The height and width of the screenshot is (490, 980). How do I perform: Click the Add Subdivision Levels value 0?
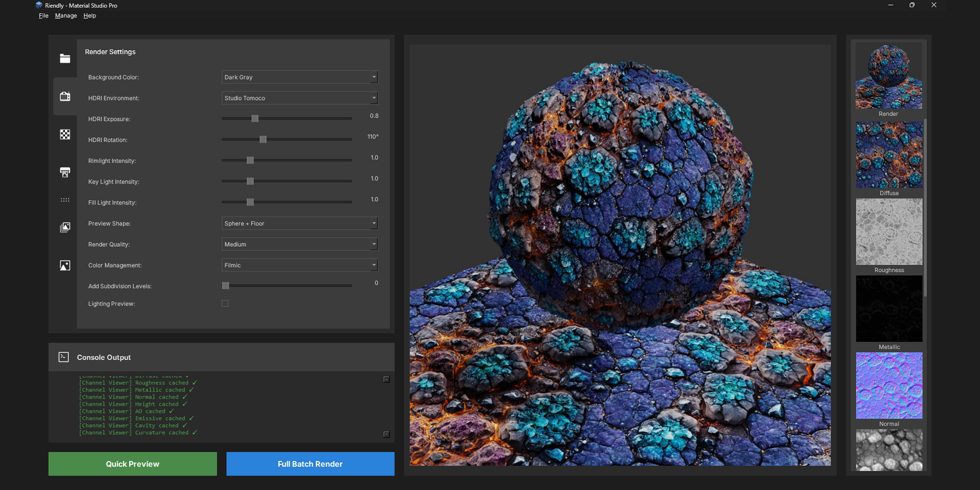pyautogui.click(x=376, y=283)
